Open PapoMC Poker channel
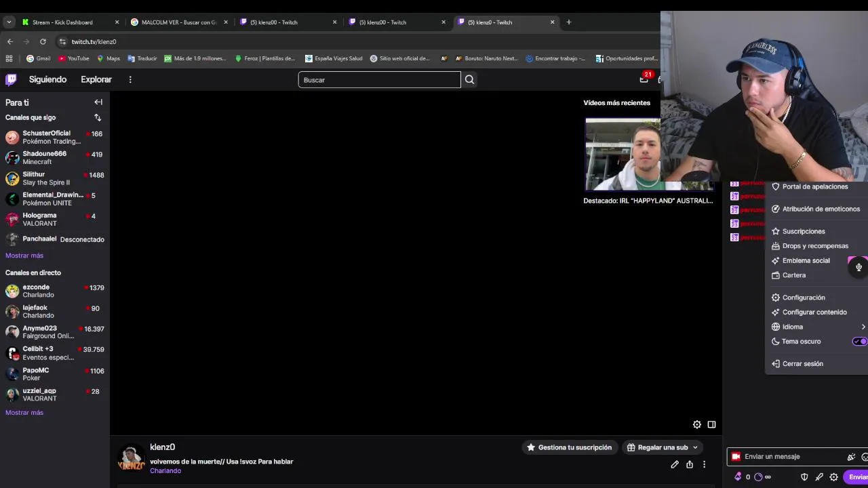Viewport: 868px width, 488px height. (55, 374)
